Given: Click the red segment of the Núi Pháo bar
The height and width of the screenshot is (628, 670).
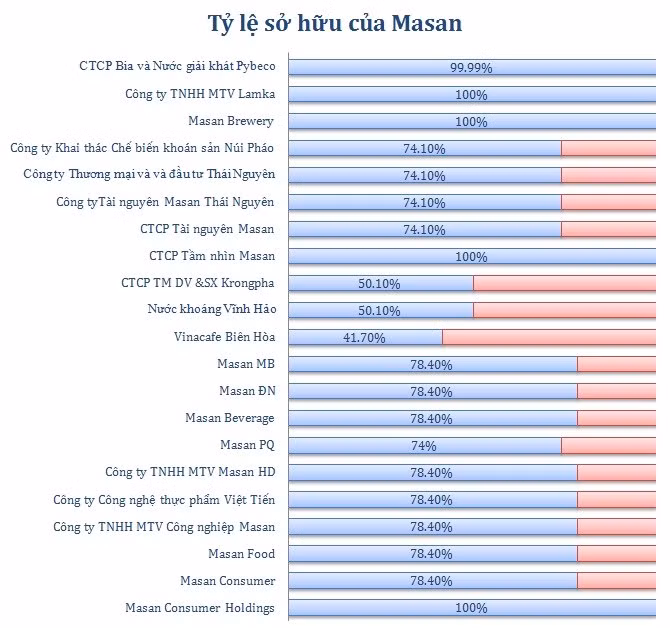Looking at the screenshot, I should click(607, 149).
